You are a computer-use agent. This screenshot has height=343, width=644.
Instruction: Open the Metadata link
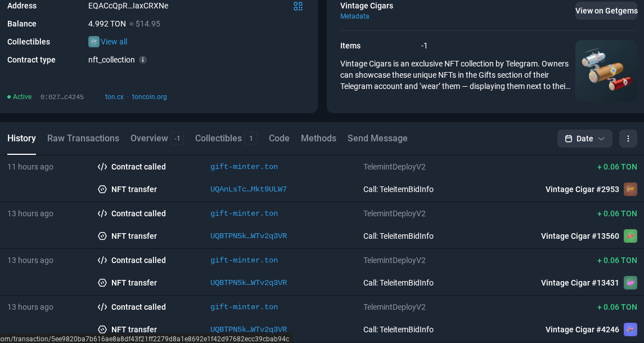(x=354, y=16)
